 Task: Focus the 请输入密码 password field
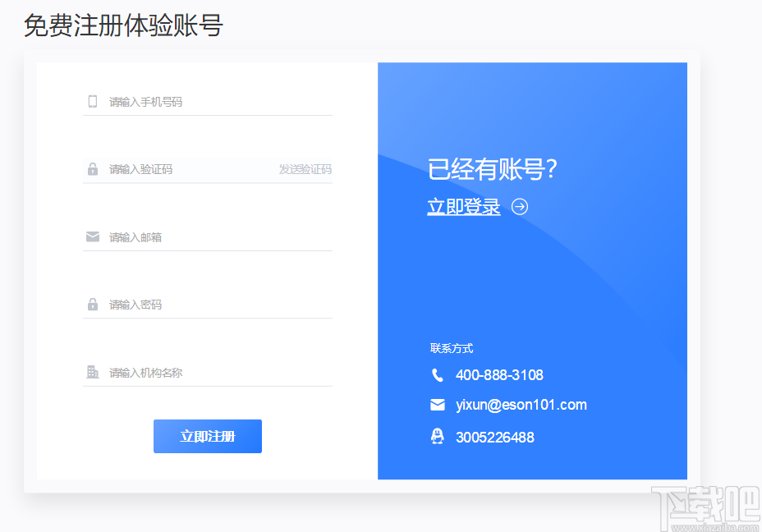point(208,305)
